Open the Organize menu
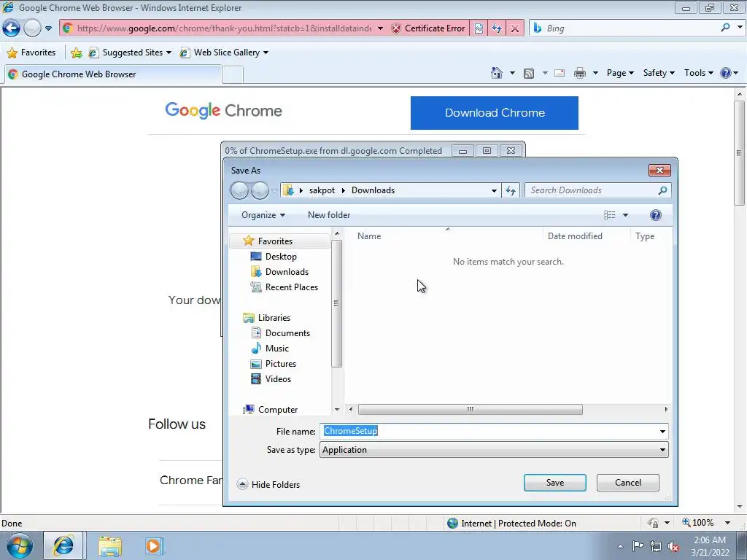 coord(263,215)
